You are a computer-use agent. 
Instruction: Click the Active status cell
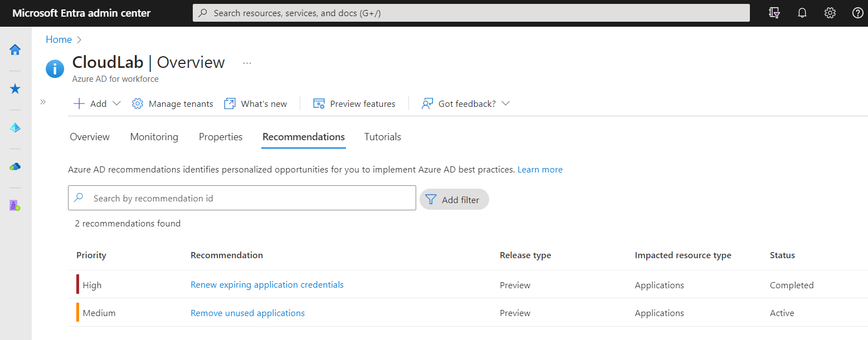click(782, 313)
